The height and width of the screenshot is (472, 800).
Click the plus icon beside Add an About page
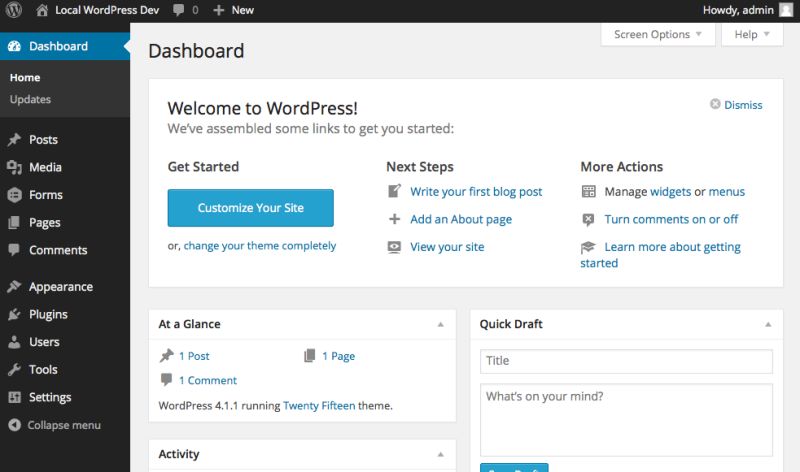(394, 219)
